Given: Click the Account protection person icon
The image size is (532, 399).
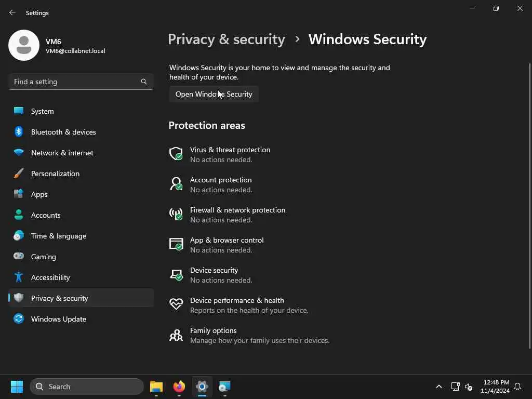Looking at the screenshot, I should [x=176, y=184].
